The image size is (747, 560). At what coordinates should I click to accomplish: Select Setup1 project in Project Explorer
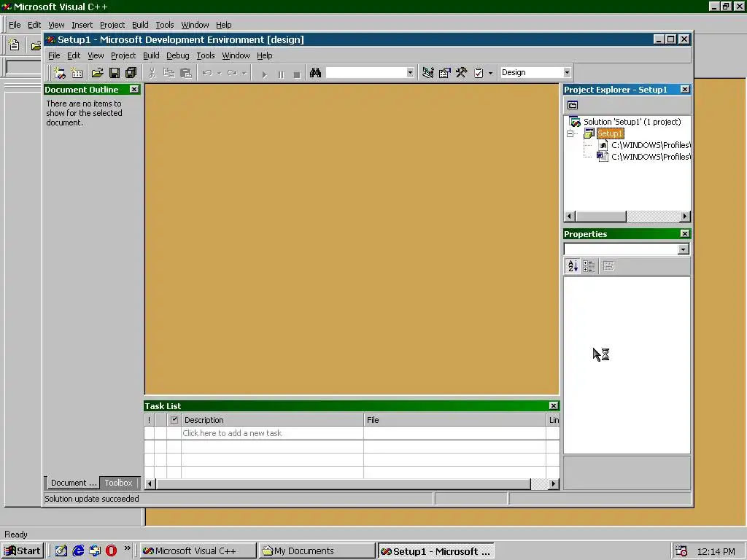click(x=610, y=133)
